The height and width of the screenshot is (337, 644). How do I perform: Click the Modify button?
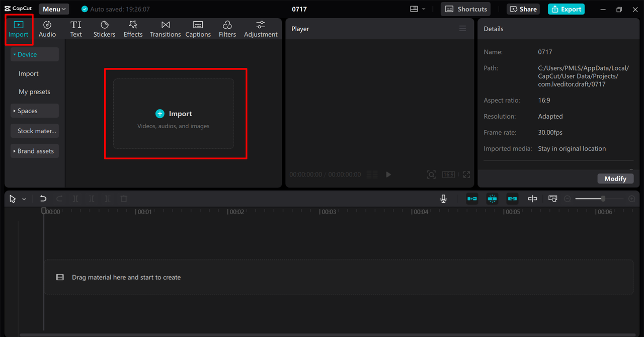point(615,179)
